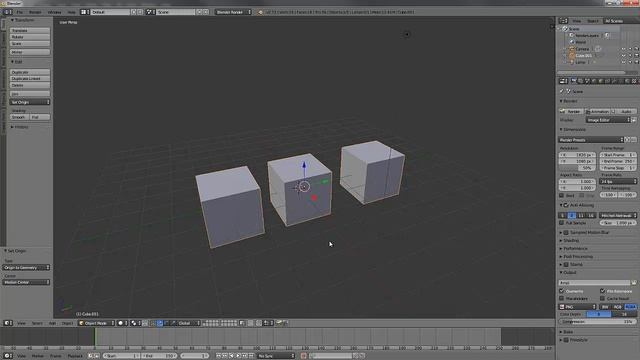Image resolution: width=640 pixels, height=360 pixels.
Task: Click the End frame 250 field in timeline
Action: coord(159,356)
